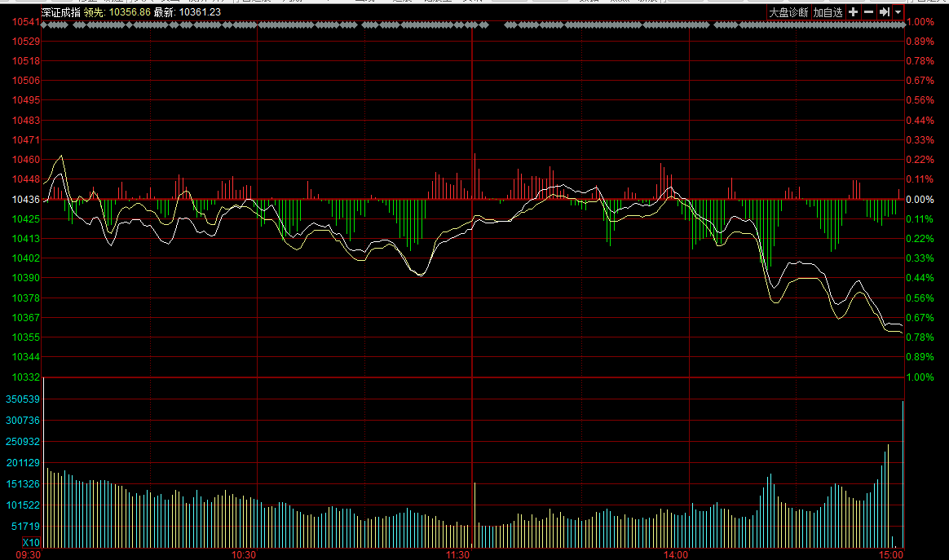Click the first diamond marker in top row
Screen dimensions: 949x560
[44, 25]
